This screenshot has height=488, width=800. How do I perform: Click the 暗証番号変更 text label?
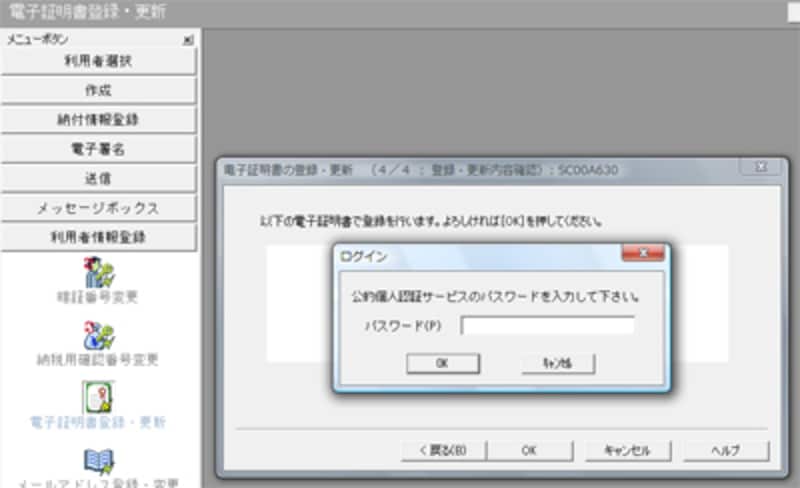pyautogui.click(x=97, y=298)
